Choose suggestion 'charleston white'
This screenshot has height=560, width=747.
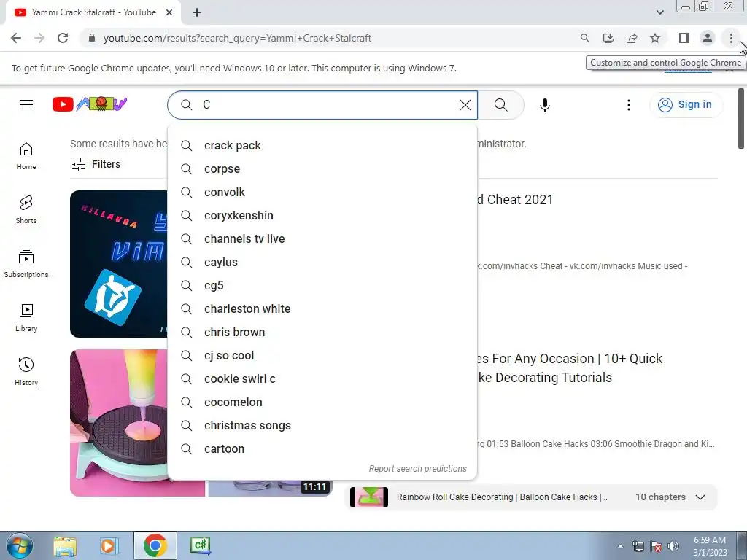[322, 308]
